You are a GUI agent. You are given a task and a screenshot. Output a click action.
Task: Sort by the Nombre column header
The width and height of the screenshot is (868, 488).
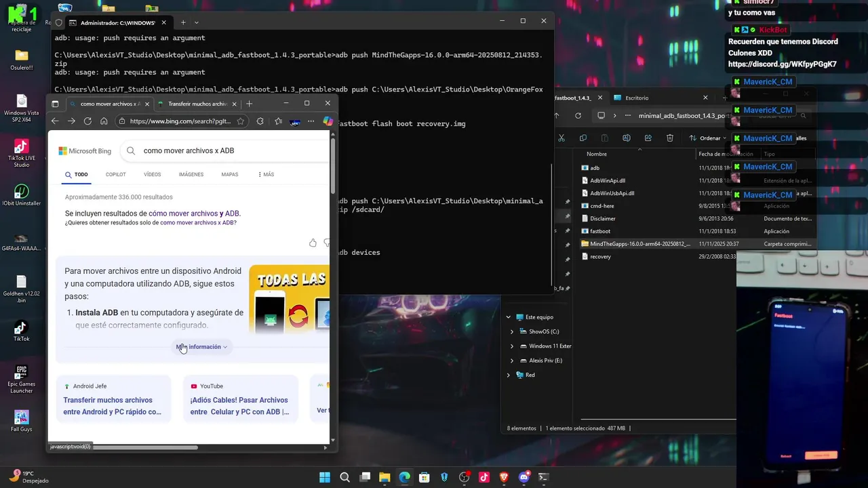(597, 154)
